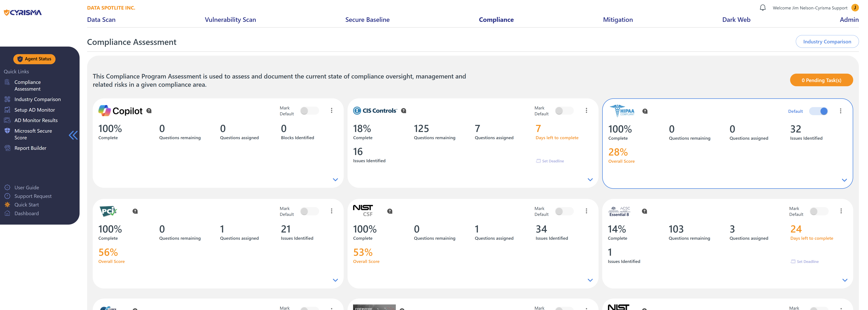The image size is (868, 310).
Task: Open help icon next to CIS Controls
Action: (404, 111)
